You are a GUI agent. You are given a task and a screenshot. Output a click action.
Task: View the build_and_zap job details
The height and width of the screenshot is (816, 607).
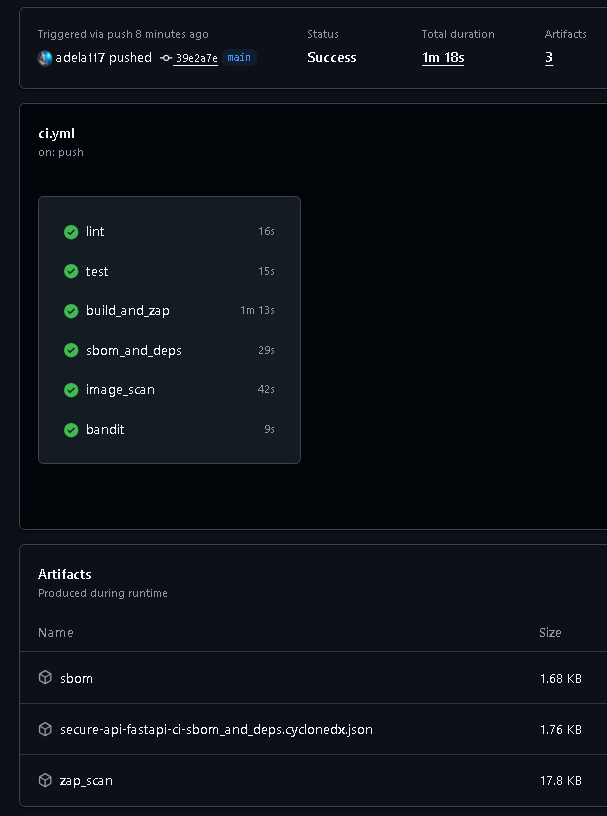128,311
